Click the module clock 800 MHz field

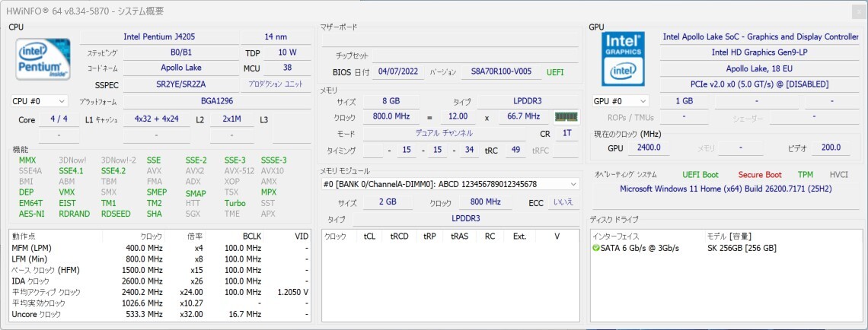[x=486, y=201]
